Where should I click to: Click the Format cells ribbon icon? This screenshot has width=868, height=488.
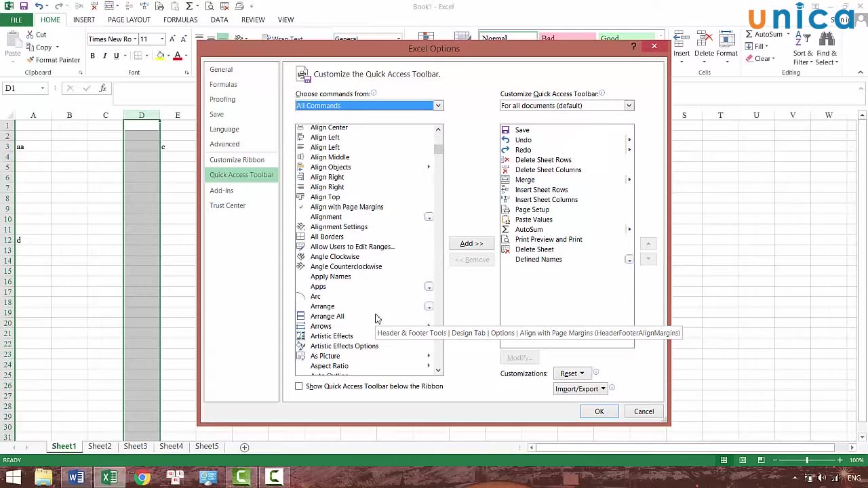(x=727, y=39)
